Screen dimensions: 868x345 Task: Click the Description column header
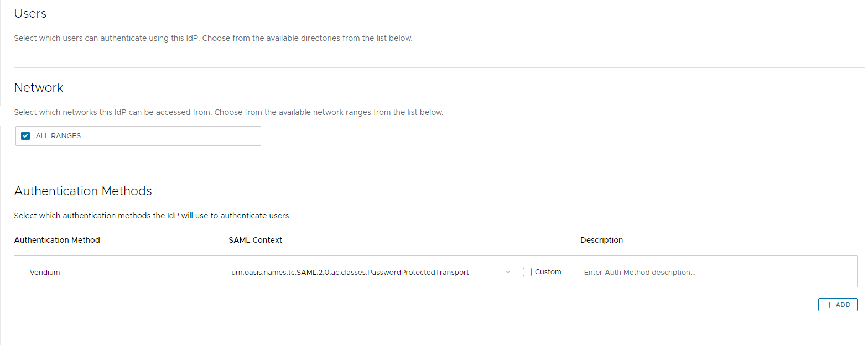(601, 240)
